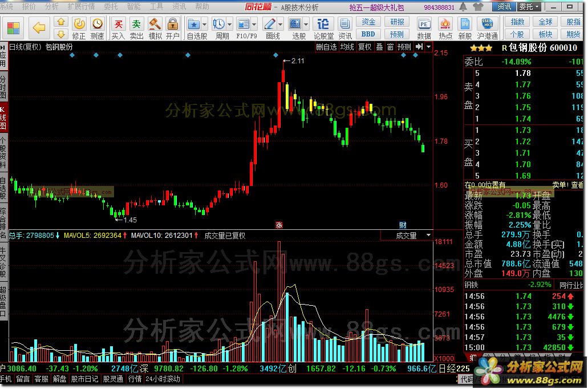Viewport: 588px width, 389px height.
Task: Open the 委托 dropdown in the title bar
Action: click(x=529, y=7)
